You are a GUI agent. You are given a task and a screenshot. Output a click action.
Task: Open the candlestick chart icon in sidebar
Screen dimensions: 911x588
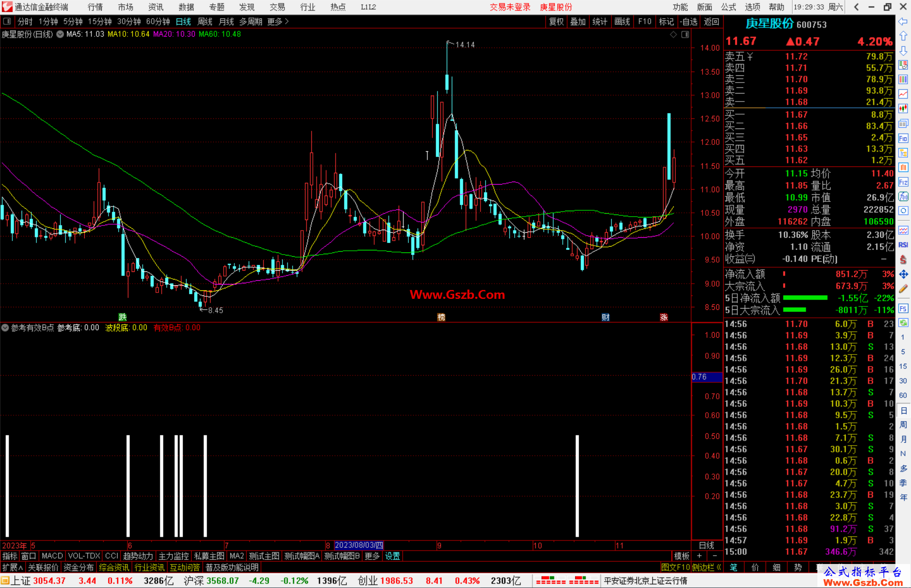[903, 109]
